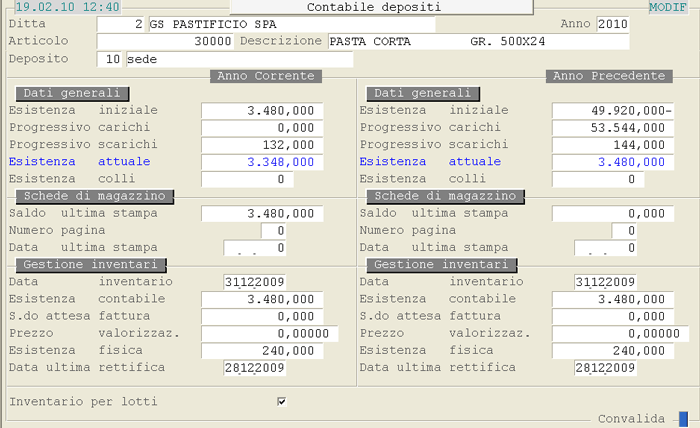
Task: Focus Progressivo scarichi field for current year
Action: tap(259, 144)
